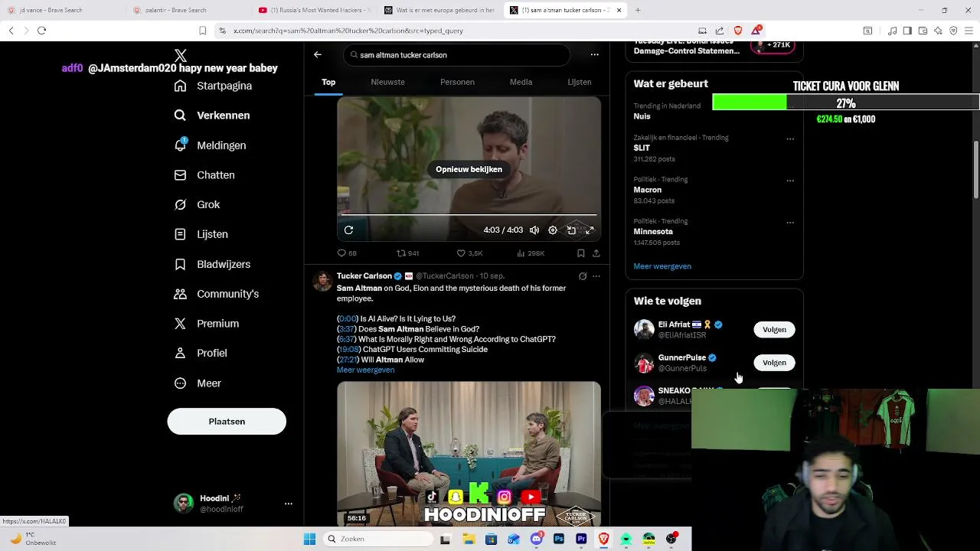
Task: Like the post with 3,5K likes
Action: coord(469,253)
